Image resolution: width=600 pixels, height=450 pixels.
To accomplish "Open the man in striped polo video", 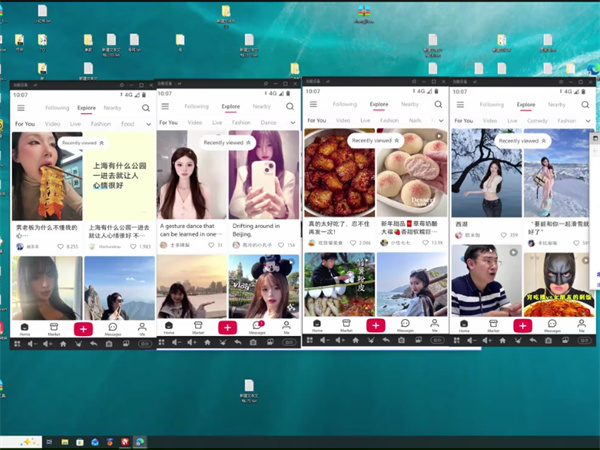I will coord(486,280).
